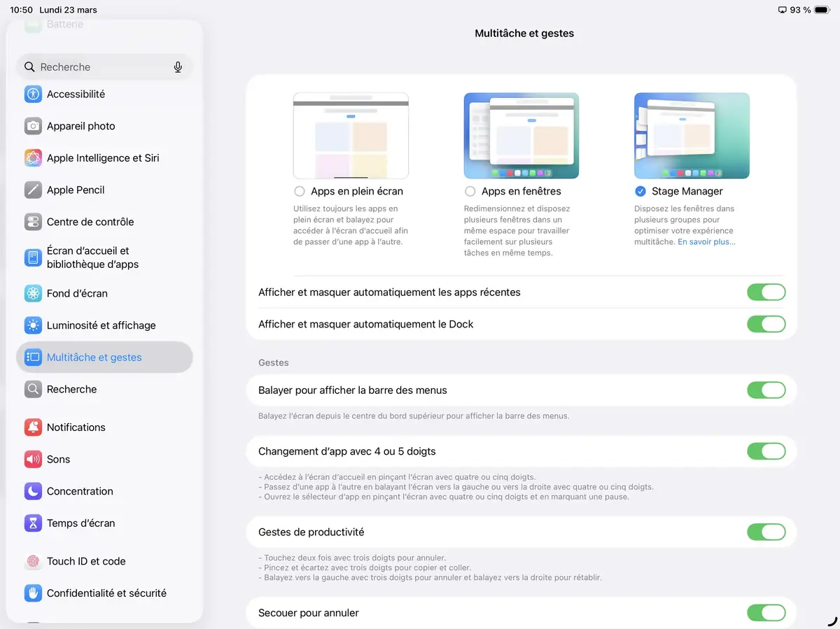Open Centre de contrôle settings
Image resolution: width=840 pixels, height=629 pixels.
tap(89, 222)
